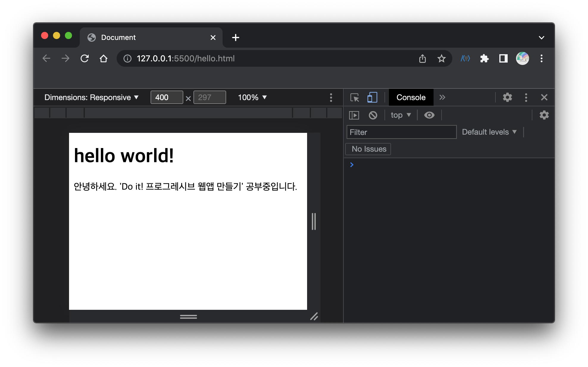Clear console with the ban icon
Image resolution: width=588 pixels, height=367 pixels.
373,115
